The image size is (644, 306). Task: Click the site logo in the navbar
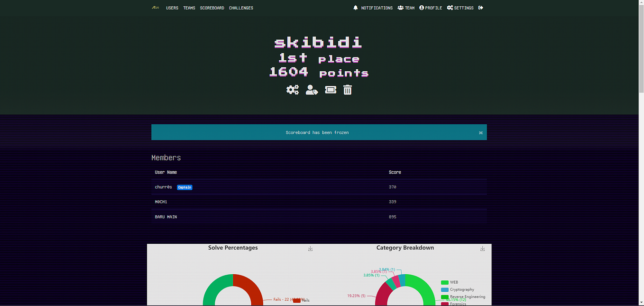155,8
